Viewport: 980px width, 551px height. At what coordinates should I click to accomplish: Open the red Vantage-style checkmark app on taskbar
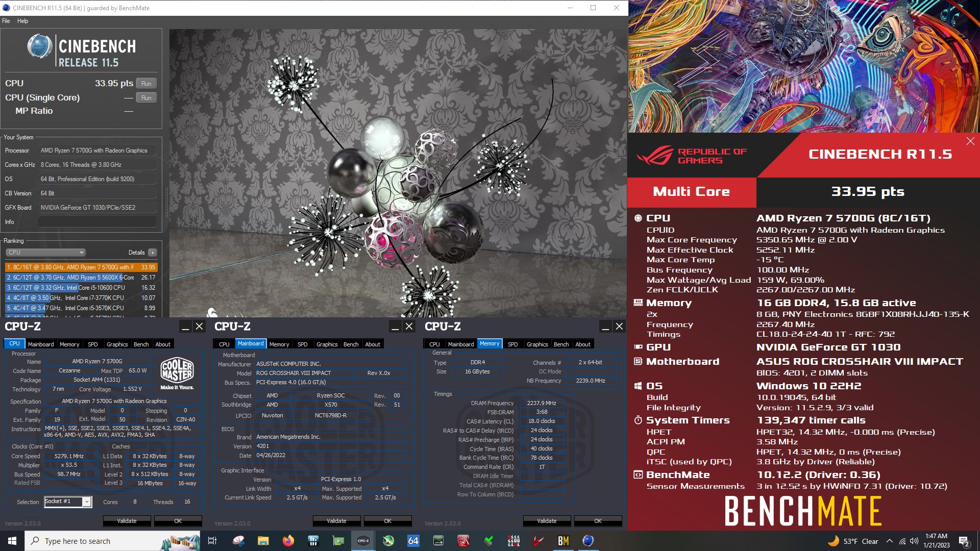coord(538,541)
